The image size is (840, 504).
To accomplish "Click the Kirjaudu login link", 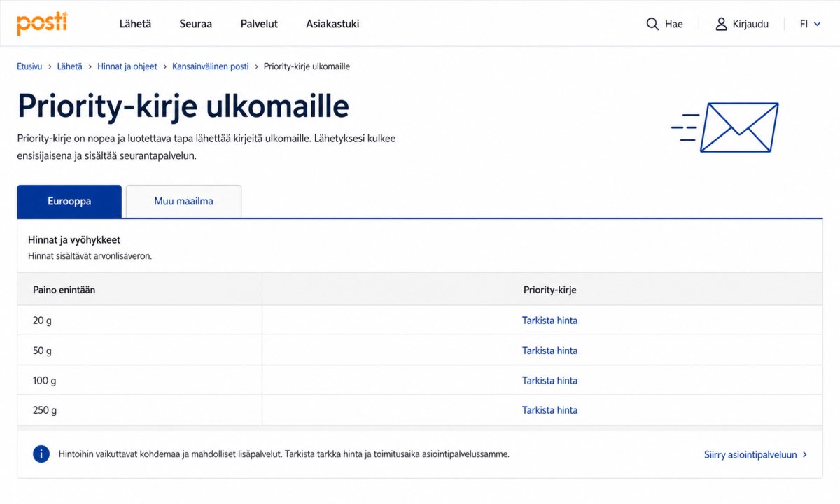I will tap(741, 24).
